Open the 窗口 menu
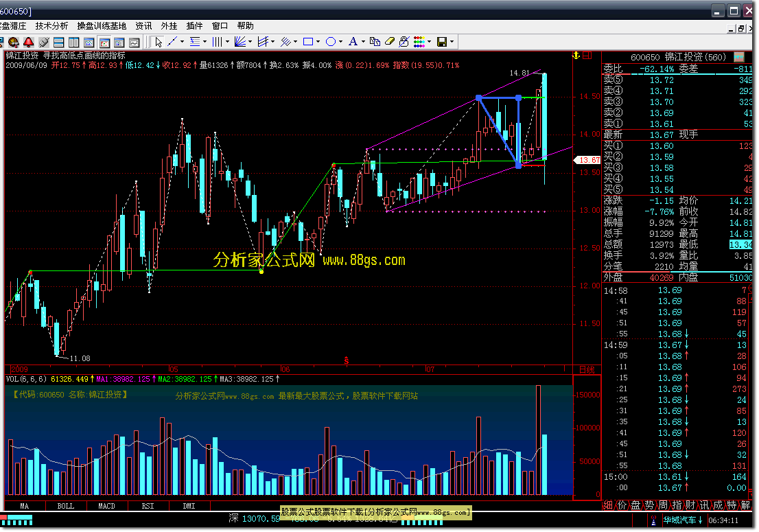759x532 pixels. pyautogui.click(x=220, y=26)
